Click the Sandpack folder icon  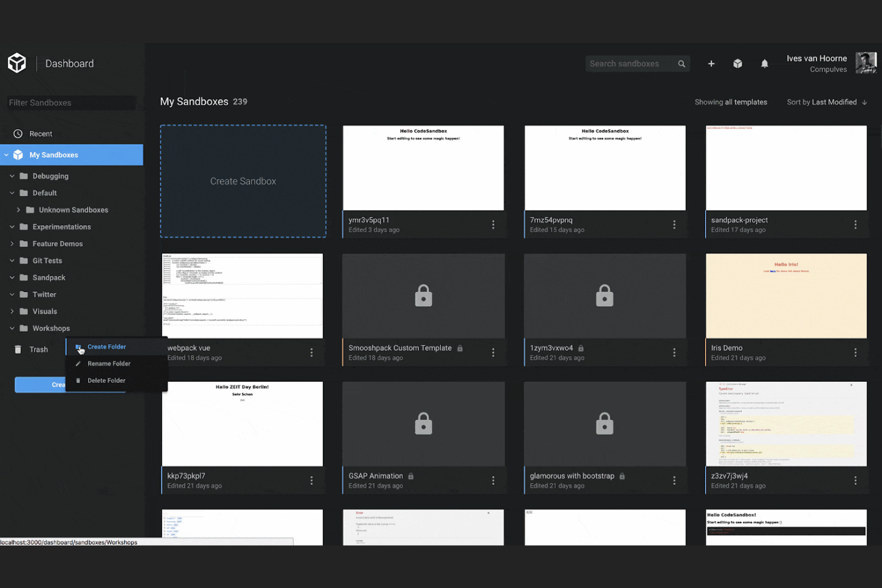tap(24, 278)
